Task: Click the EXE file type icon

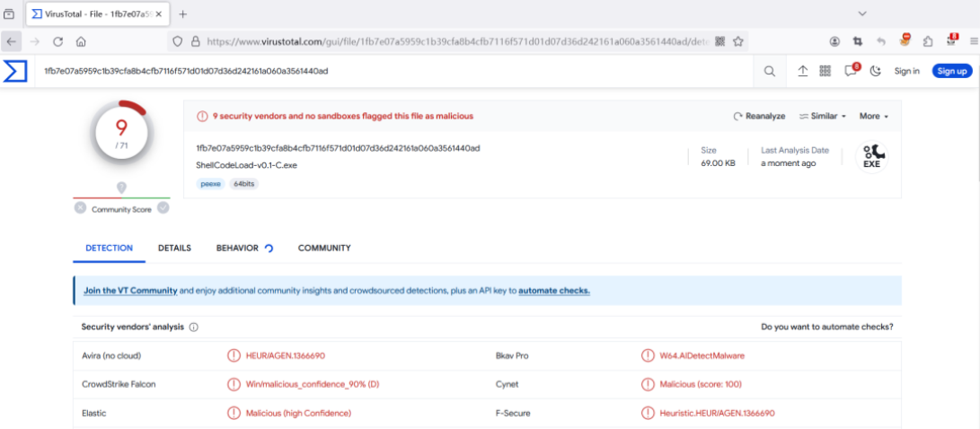Action: 872,157
